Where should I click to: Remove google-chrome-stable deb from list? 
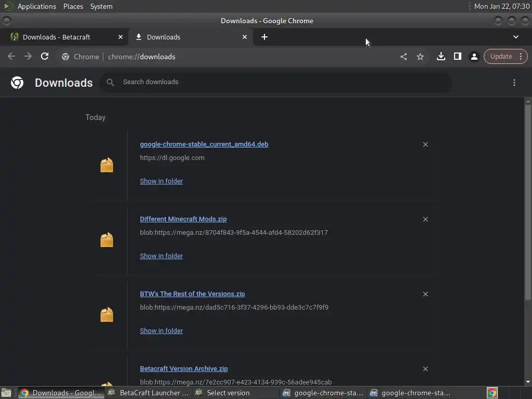pos(425,144)
